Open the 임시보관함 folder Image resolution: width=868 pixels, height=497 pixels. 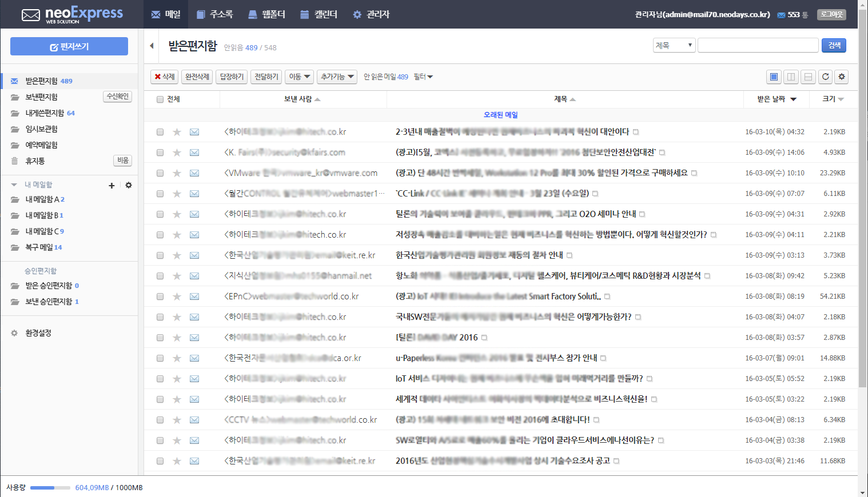pos(41,129)
